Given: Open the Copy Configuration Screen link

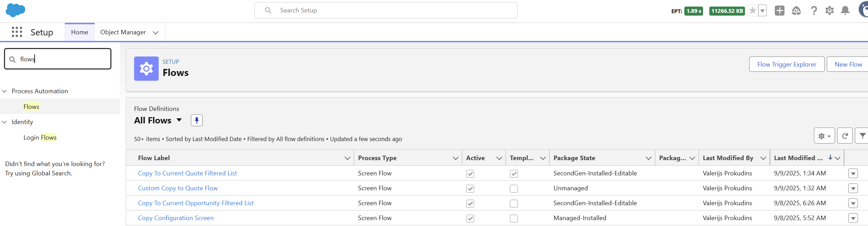Looking at the screenshot, I should 176,218.
